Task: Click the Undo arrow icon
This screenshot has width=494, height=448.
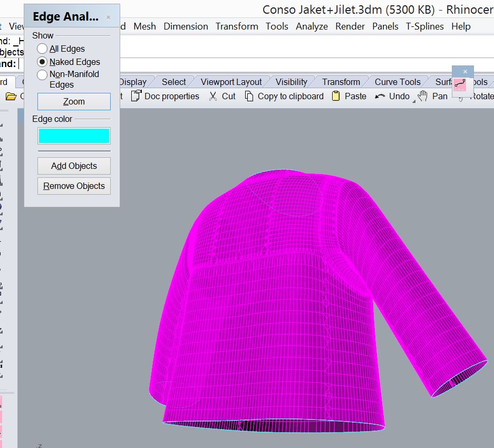Action: [x=380, y=96]
